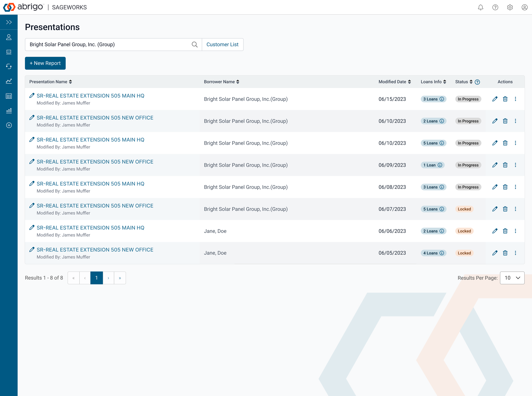Go to last page of results
The image size is (532, 396).
coord(120,278)
